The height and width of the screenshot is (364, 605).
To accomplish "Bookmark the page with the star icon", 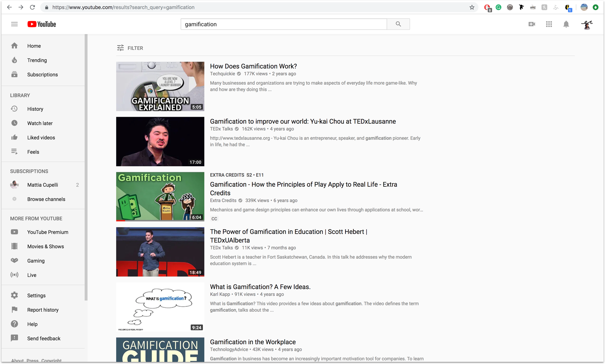I will coord(472,7).
